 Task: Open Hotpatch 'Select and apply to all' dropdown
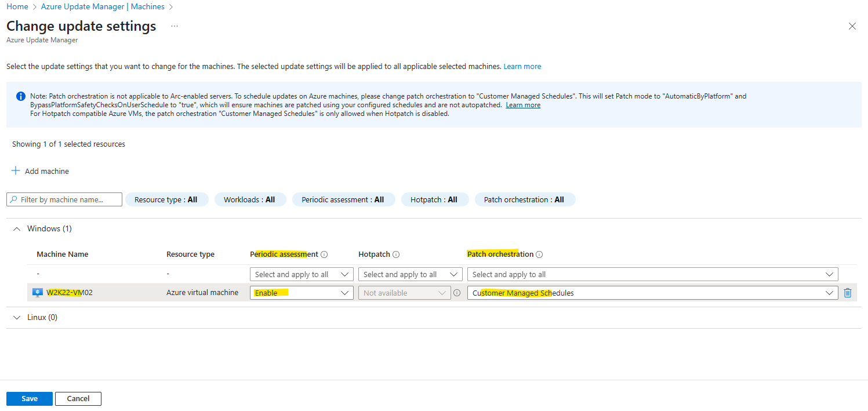click(x=410, y=274)
